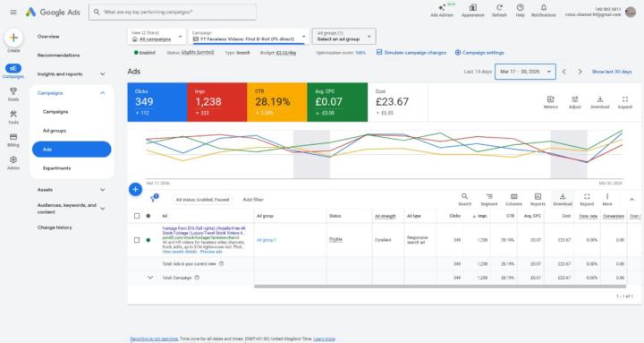The height and width of the screenshot is (343, 644).
Task: Click the Refresh icon
Action: pyautogui.click(x=499, y=8)
